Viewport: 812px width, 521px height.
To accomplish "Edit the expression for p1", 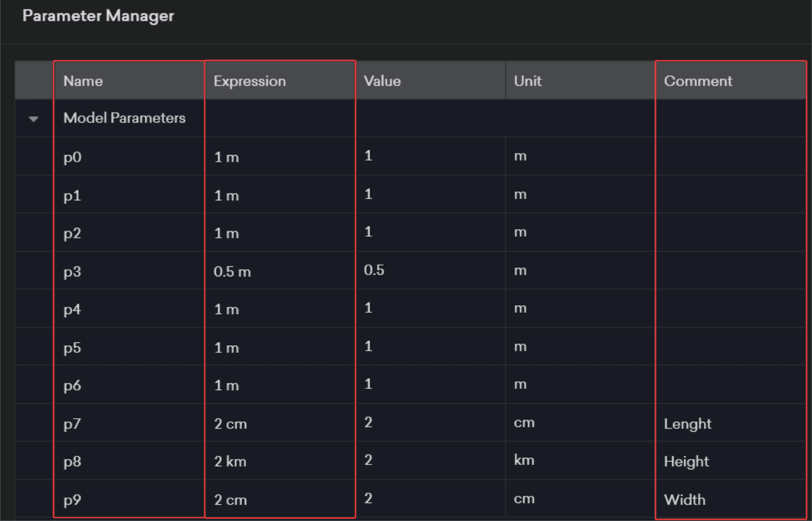I will [x=226, y=195].
